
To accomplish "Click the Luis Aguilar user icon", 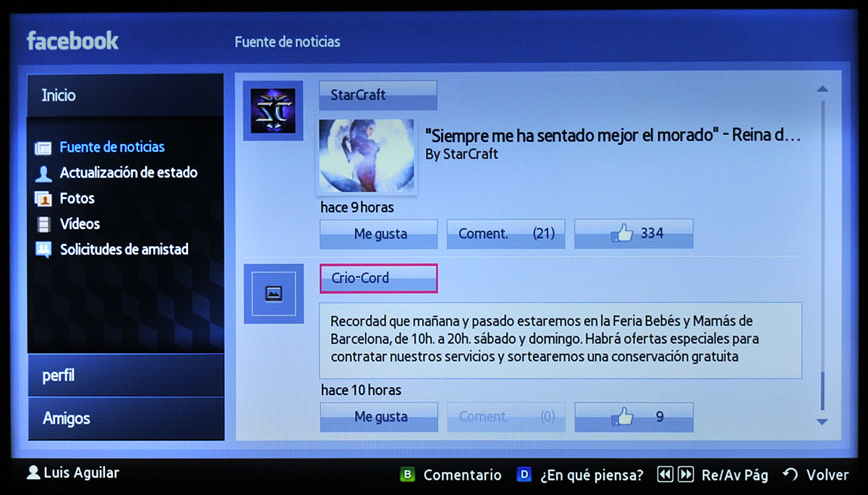I will [x=33, y=473].
